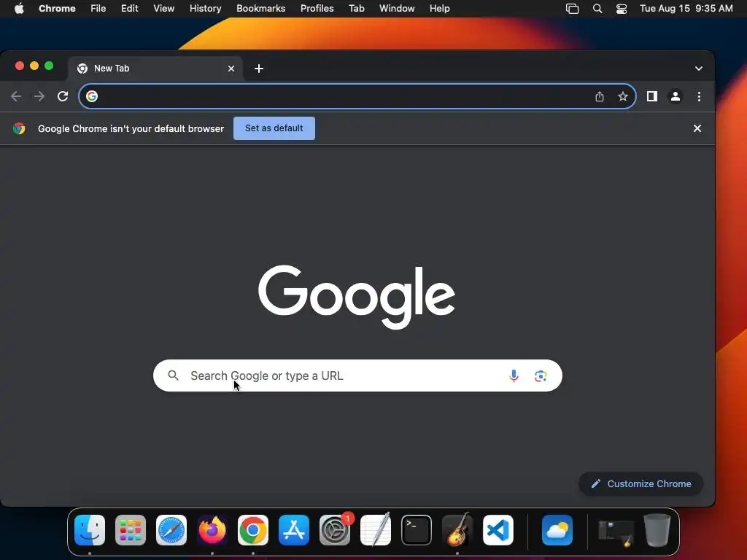
Task: Launch Firefox from the Dock
Action: (212, 530)
